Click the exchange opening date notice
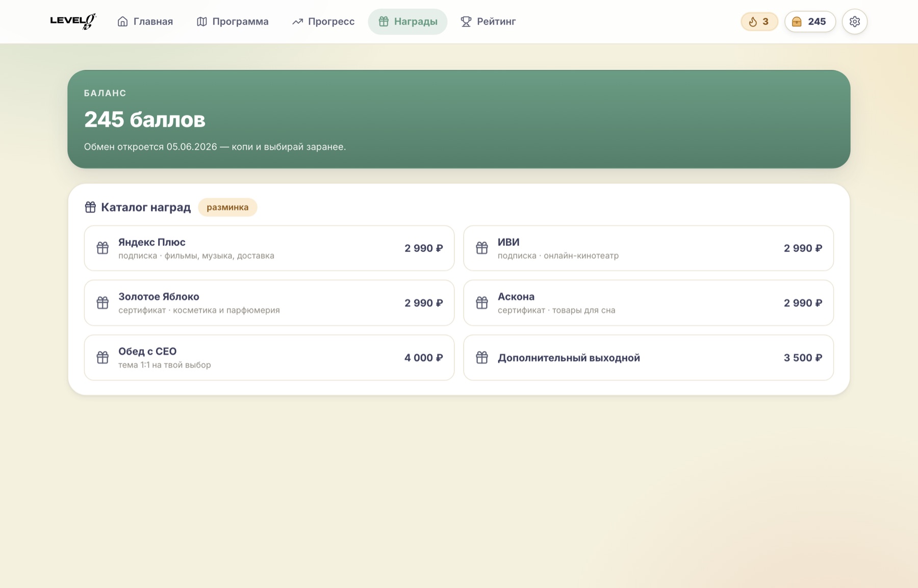This screenshot has height=588, width=918. pyautogui.click(x=215, y=147)
